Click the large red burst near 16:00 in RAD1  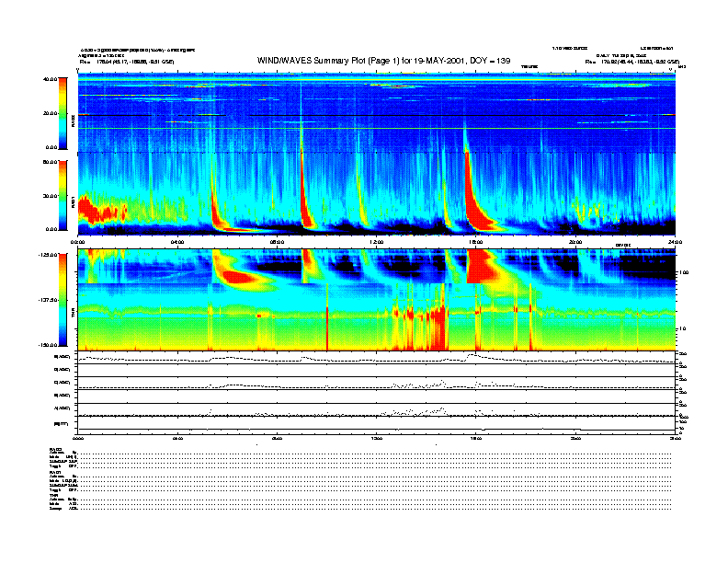click(476, 204)
